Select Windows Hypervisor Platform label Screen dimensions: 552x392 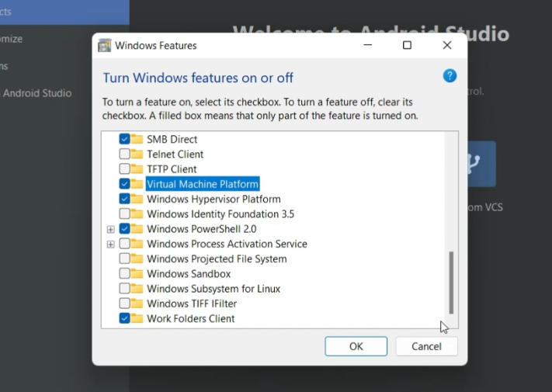point(214,199)
